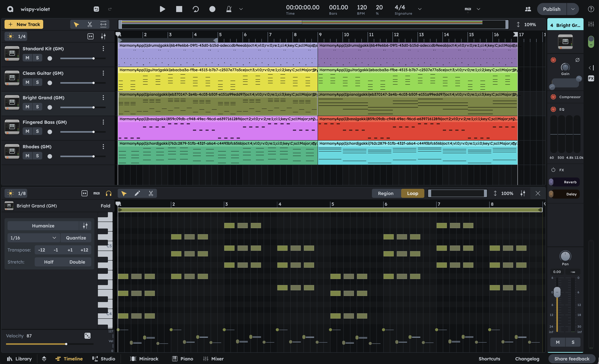Toggle timeline auto-scroll follow icon
Image resolution: width=599 pixels, height=364 pixels.
click(90, 36)
